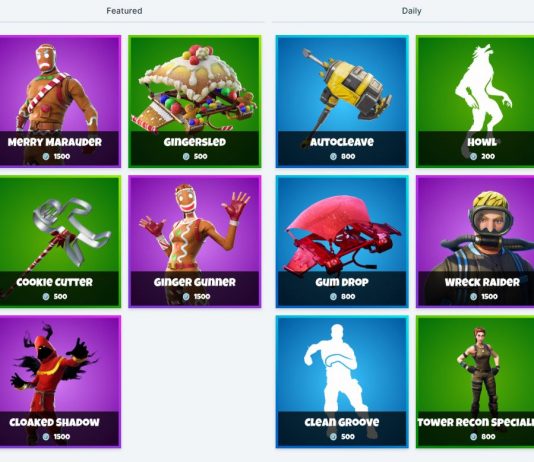Open the Gingersled glider item

point(195,101)
